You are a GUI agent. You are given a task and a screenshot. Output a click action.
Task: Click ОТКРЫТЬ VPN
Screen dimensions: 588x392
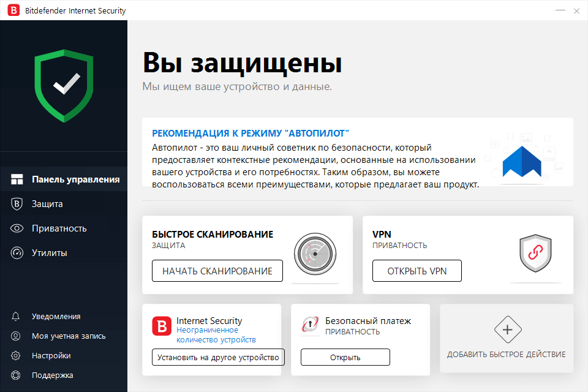point(417,270)
